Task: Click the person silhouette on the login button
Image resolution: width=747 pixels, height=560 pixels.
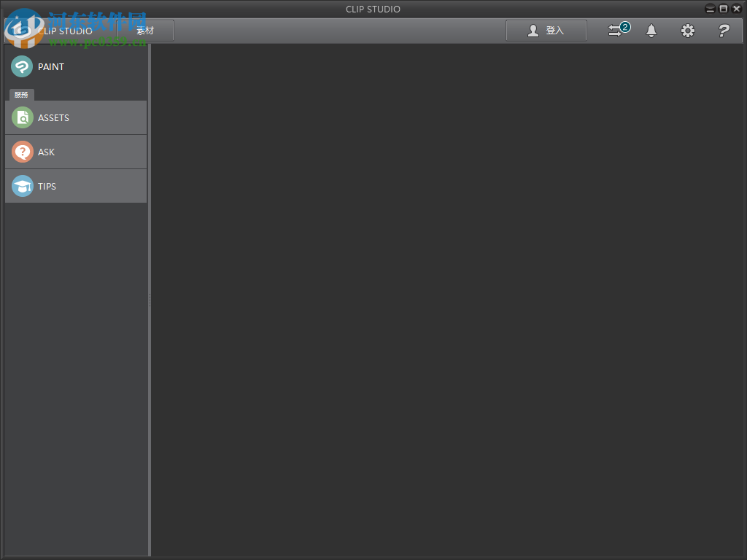Action: 533,31
